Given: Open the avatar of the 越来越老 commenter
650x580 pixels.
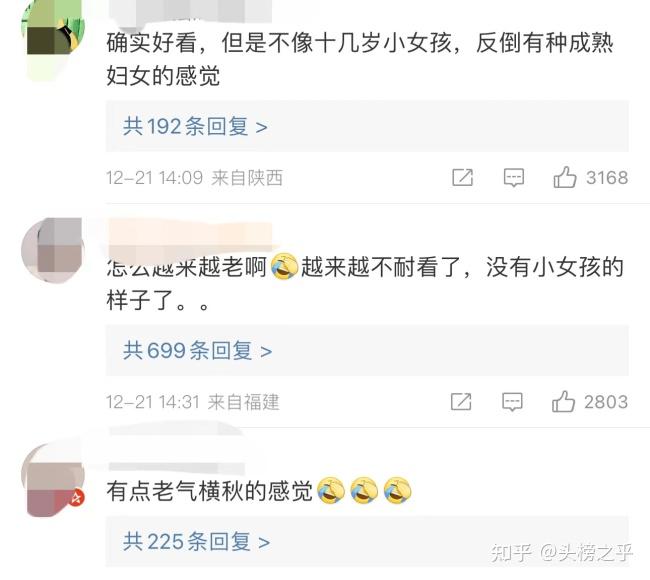Looking at the screenshot, I should tap(53, 250).
